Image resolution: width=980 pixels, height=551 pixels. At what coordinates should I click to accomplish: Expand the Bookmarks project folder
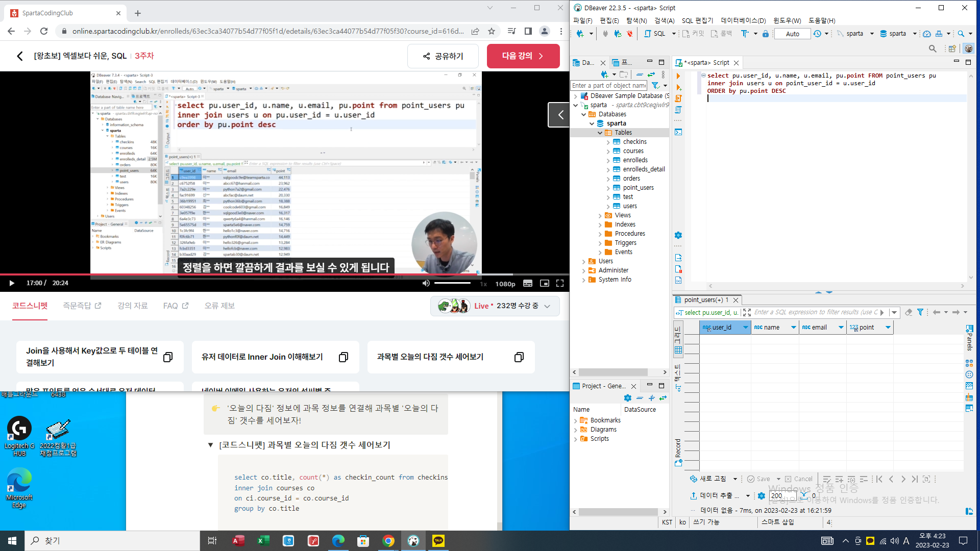click(x=575, y=420)
